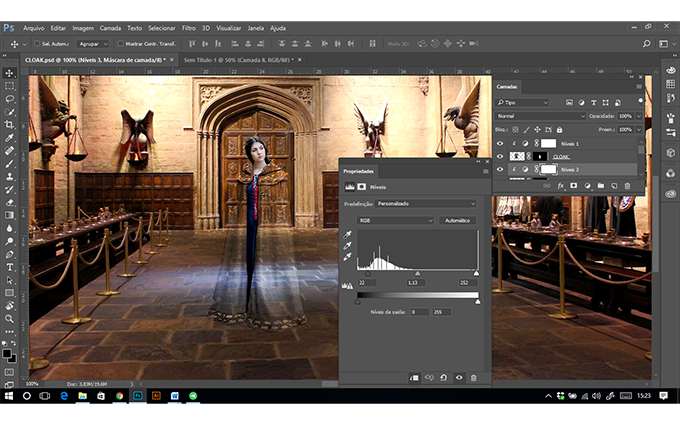
Task: Open the Normal blend mode dropdown
Action: tap(540, 116)
